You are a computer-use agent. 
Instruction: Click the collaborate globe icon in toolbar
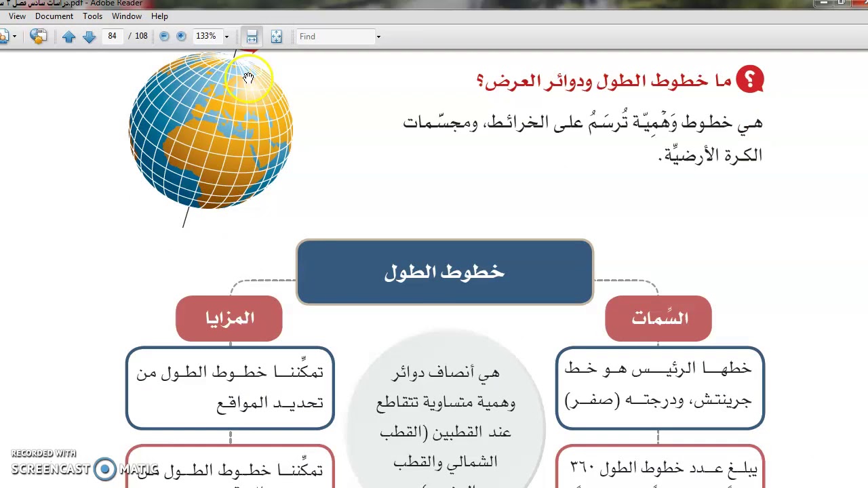[x=38, y=37]
